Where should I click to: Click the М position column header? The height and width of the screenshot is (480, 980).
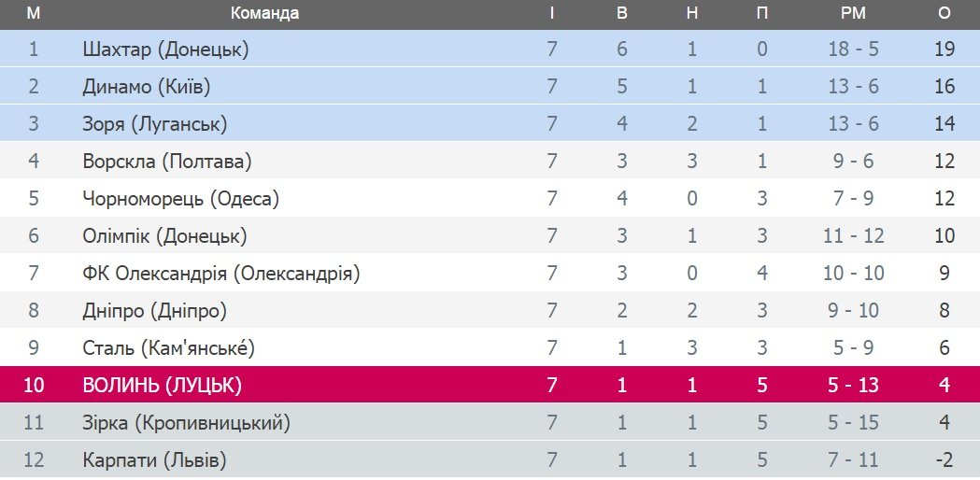tap(34, 13)
